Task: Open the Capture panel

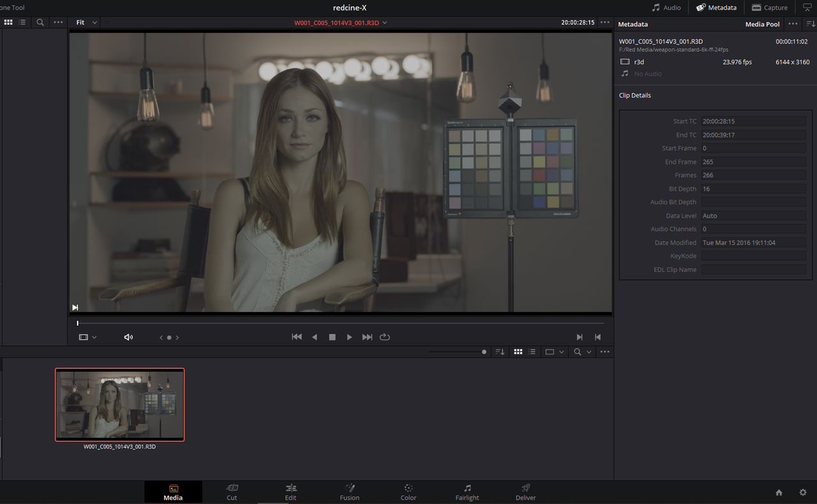Action: point(770,8)
